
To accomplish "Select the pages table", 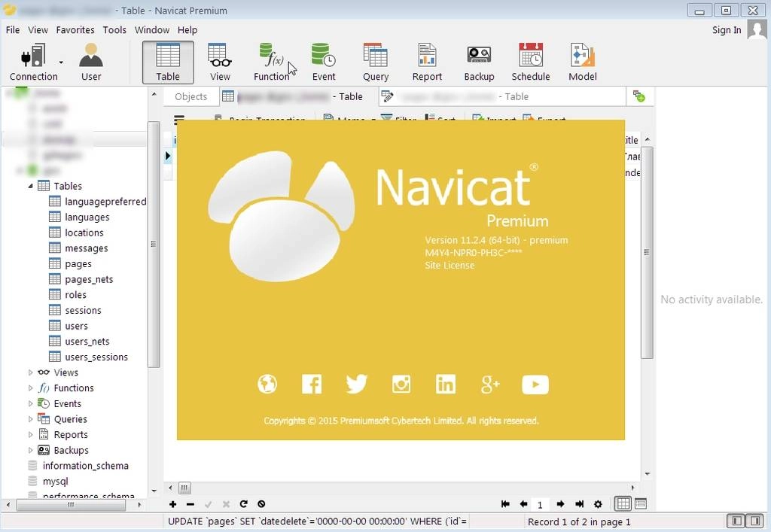I will [70, 264].
